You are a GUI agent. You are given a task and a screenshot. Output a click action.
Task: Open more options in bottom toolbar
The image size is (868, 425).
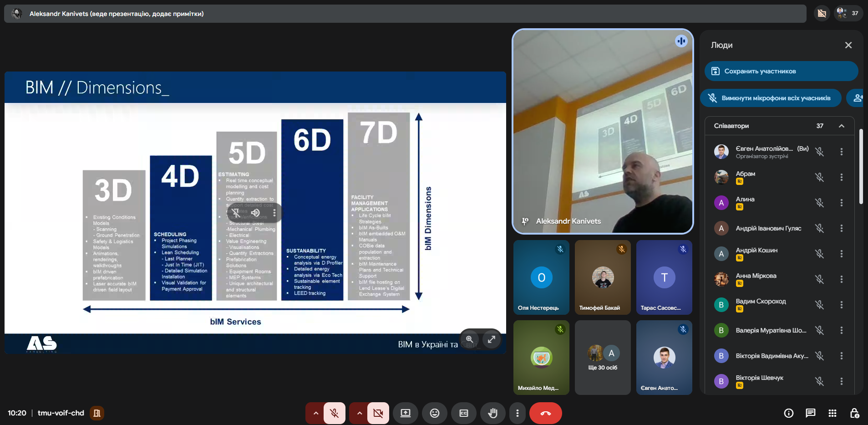tap(517, 413)
